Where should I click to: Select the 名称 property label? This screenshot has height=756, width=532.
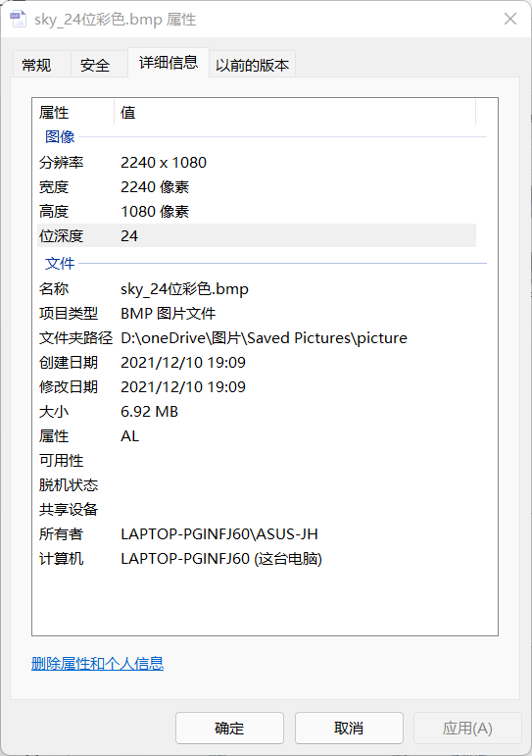(x=54, y=289)
